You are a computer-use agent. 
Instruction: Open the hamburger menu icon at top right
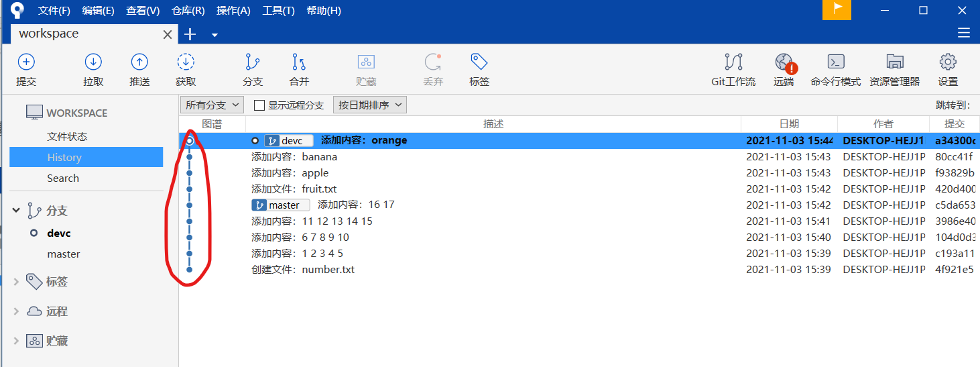(964, 34)
